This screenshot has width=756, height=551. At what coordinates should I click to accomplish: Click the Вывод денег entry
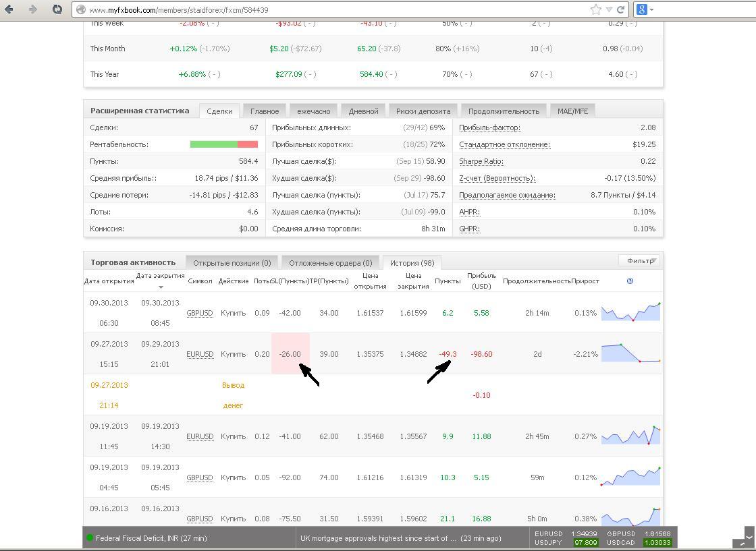click(234, 395)
